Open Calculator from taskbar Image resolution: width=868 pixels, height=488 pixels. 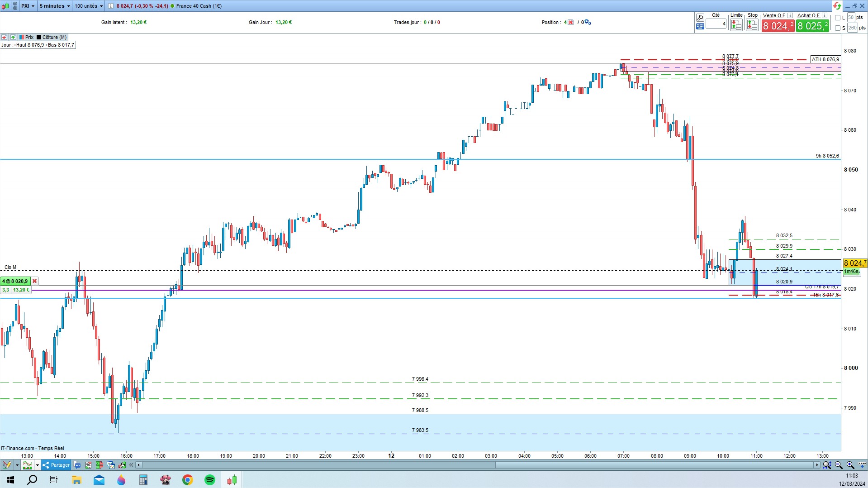143,480
